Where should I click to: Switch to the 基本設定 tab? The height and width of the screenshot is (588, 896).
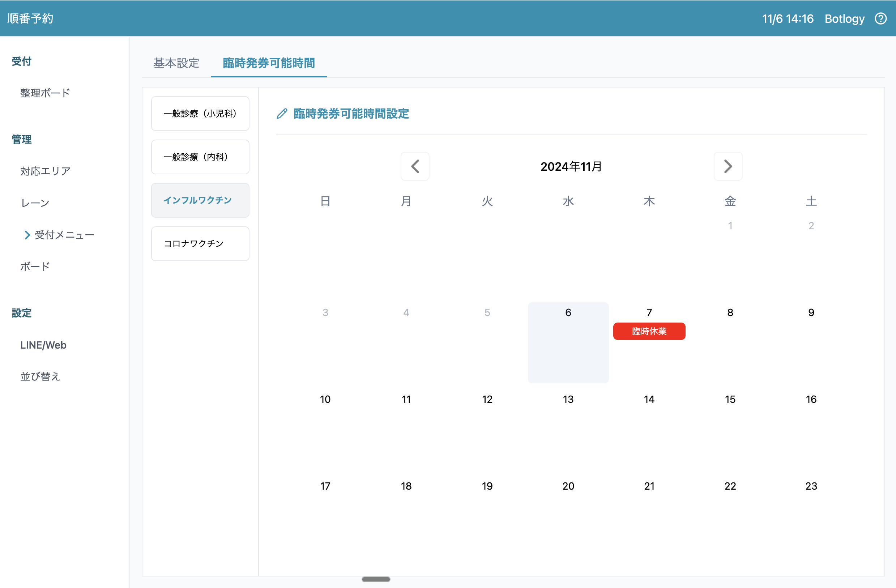pos(176,63)
